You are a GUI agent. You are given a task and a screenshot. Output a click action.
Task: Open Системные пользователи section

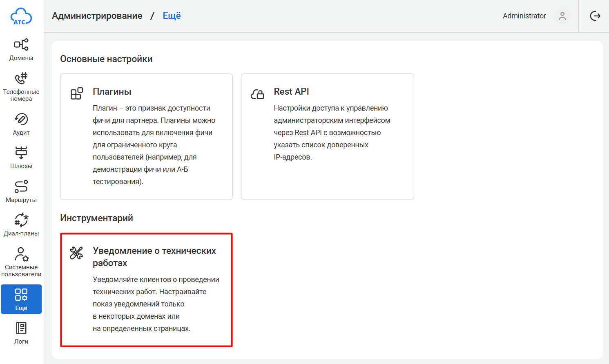point(21,262)
